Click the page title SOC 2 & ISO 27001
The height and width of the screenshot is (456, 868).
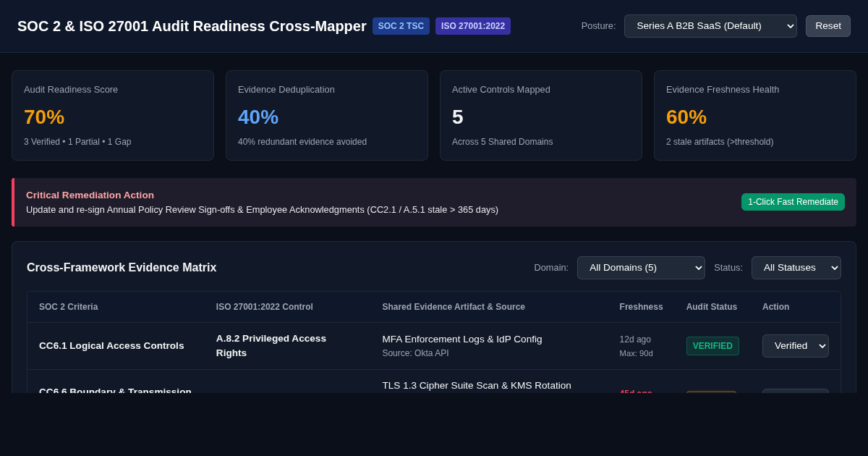coord(192,26)
